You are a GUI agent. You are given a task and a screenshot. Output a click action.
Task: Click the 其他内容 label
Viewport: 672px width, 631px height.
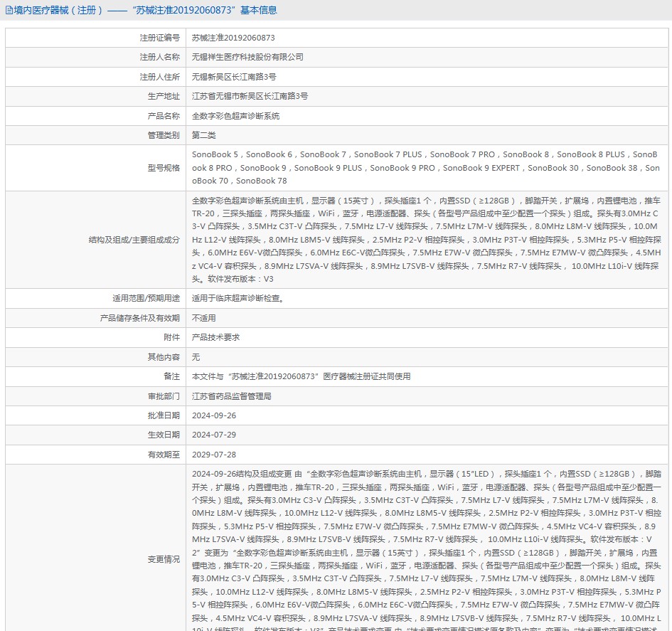point(164,357)
